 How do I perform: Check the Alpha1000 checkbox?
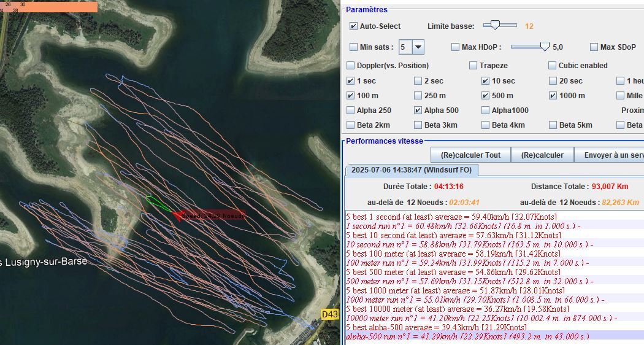point(486,110)
